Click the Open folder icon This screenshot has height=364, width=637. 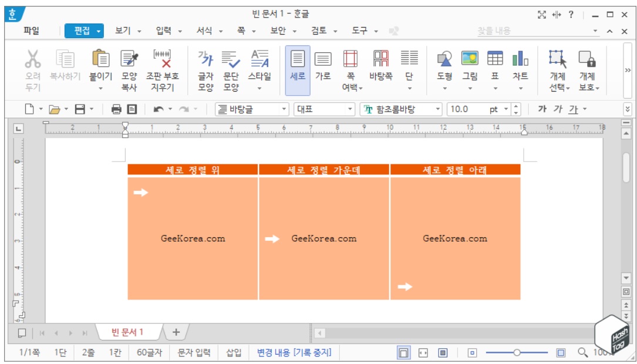[54, 109]
